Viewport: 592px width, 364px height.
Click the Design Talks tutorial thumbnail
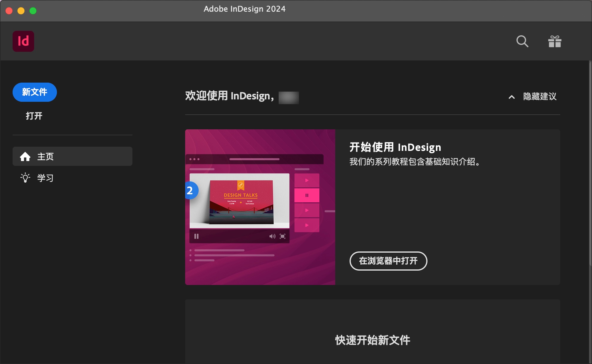click(x=260, y=207)
